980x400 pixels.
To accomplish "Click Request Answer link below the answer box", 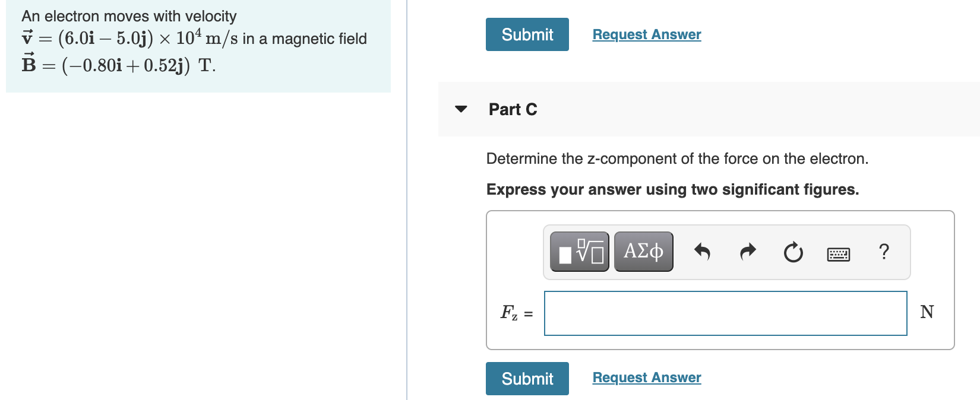I will [646, 377].
